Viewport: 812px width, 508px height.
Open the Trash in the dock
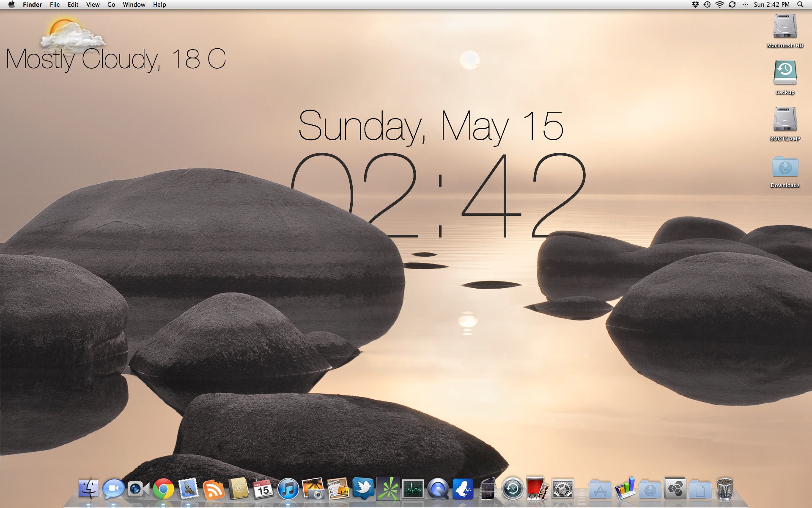point(725,489)
